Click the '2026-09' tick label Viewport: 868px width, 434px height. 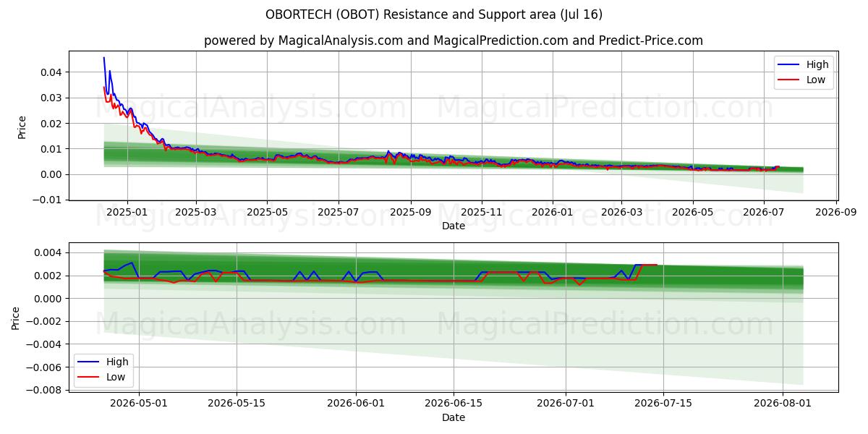pyautogui.click(x=836, y=212)
